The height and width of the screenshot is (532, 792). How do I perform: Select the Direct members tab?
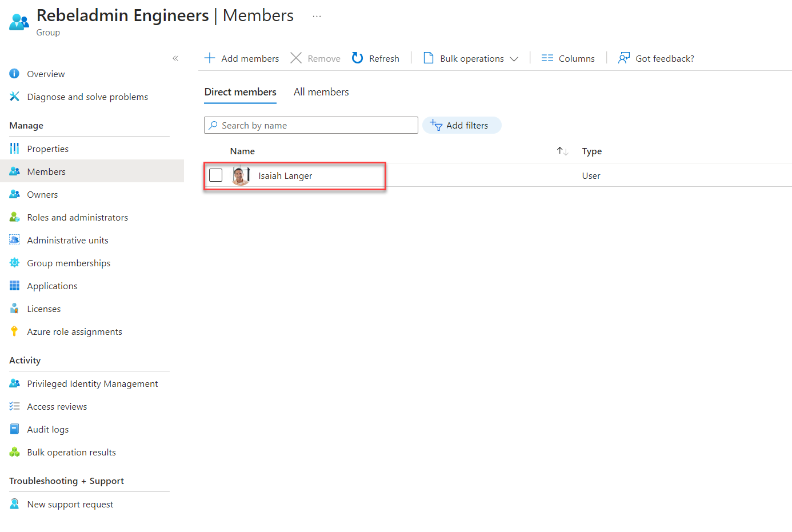tap(240, 92)
